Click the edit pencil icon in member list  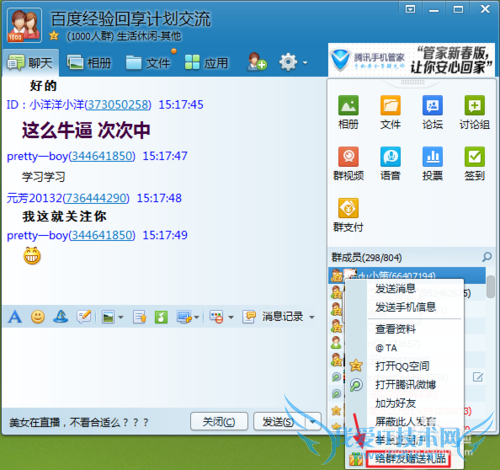pos(478,377)
